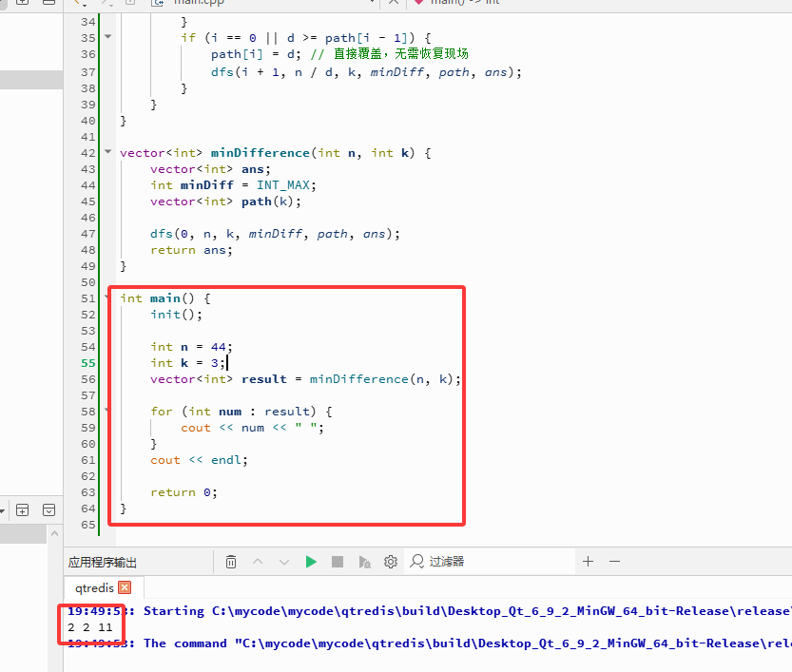
Task: Collapse main function at line 51
Action: tap(107, 297)
